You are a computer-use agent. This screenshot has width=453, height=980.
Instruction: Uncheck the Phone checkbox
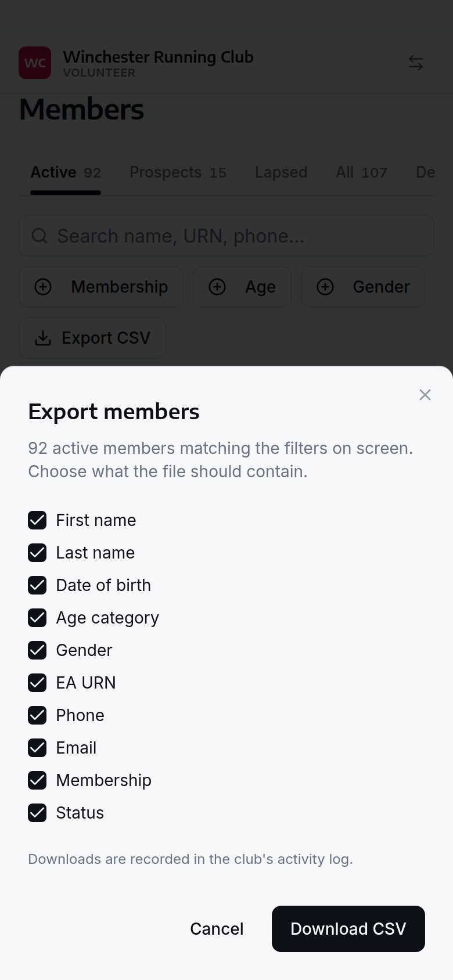37,715
